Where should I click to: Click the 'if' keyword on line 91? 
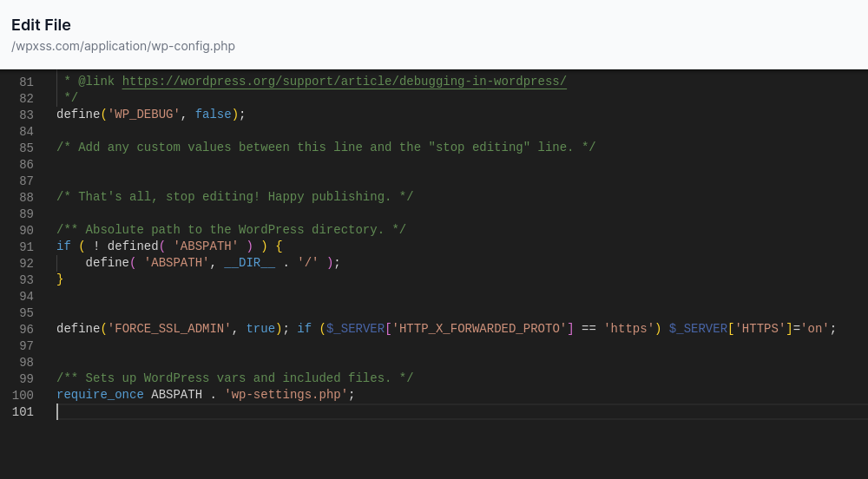63,246
